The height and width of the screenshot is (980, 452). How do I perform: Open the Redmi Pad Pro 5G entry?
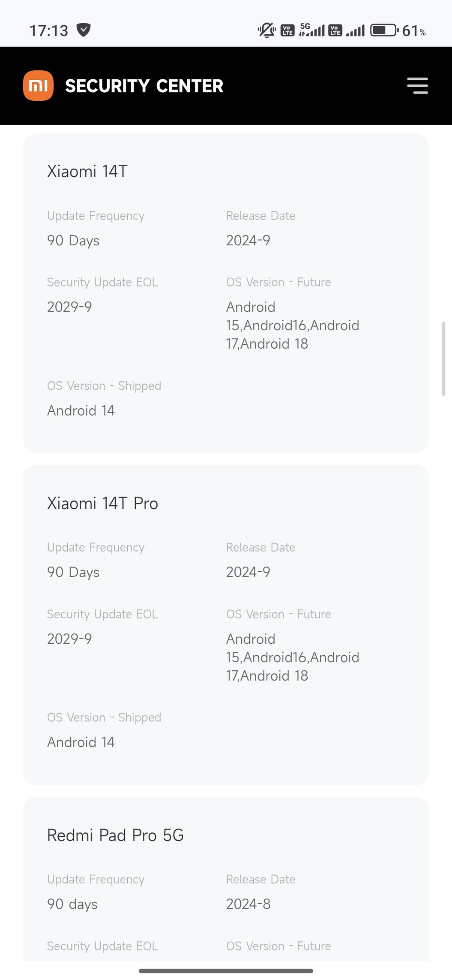click(x=115, y=835)
